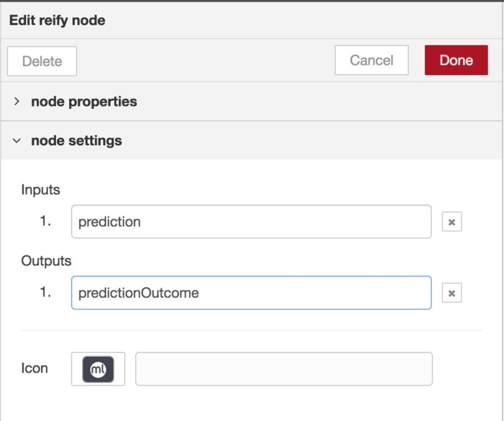Screen dimensions: 504x421
Task: Click the Edit reify node title
Action: (x=57, y=20)
